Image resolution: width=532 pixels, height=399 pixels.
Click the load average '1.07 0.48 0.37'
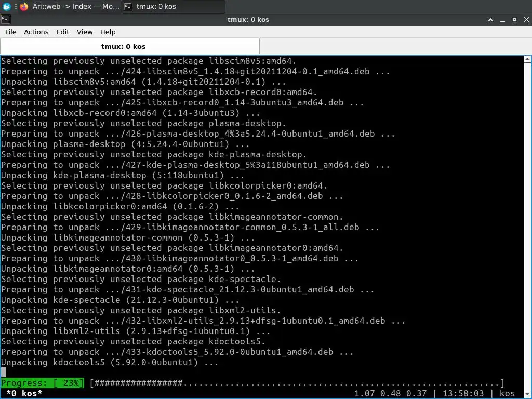tap(390, 393)
